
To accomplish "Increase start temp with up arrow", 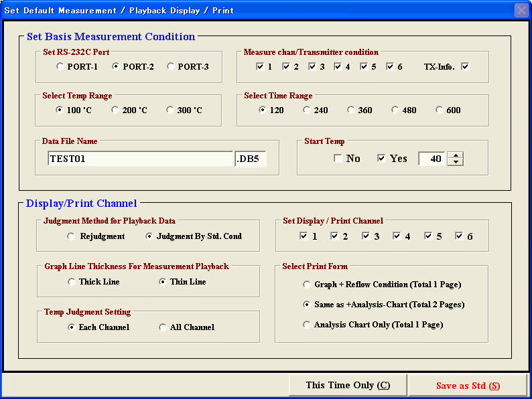I will point(456,155).
